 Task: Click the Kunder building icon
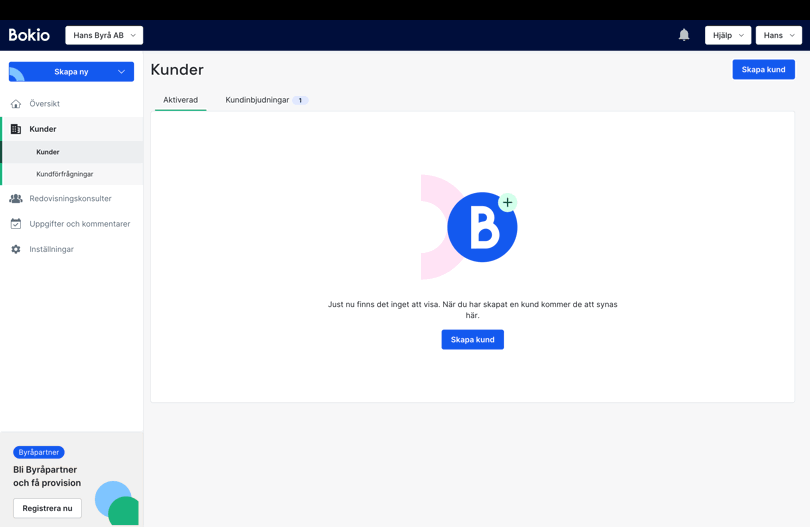click(x=16, y=129)
